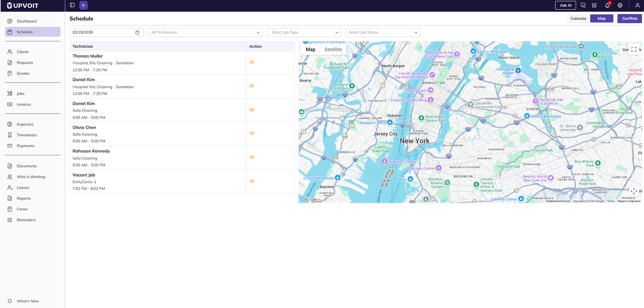Select the Vacant Job EmilyCarter 1 row
This screenshot has width=644, height=308.
pos(182,181)
